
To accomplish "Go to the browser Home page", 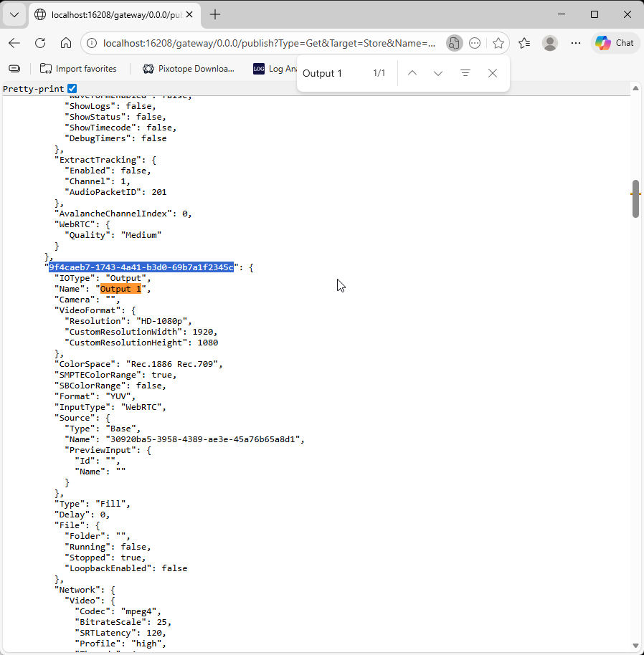I will click(x=66, y=43).
